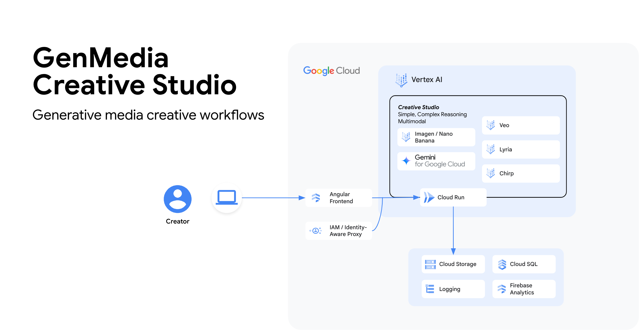Click the Creator label text
Viewport: 644px width, 335px height.
pos(178,221)
